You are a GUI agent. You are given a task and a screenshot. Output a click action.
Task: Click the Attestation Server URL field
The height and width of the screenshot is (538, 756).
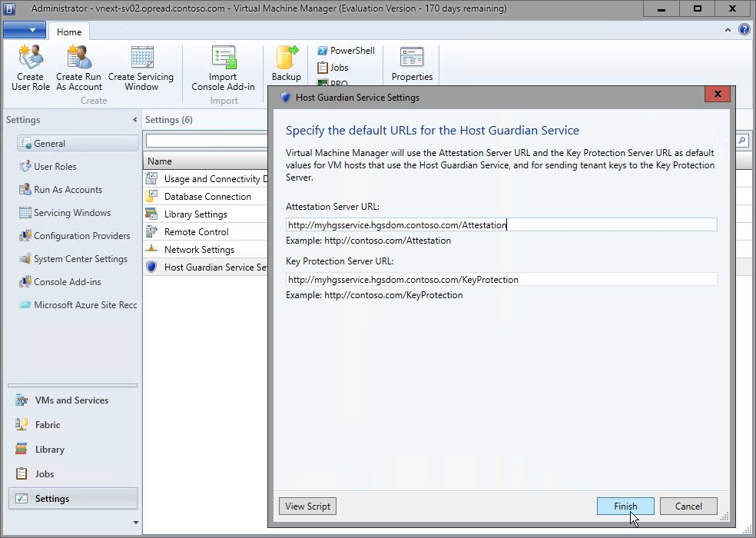coord(499,224)
